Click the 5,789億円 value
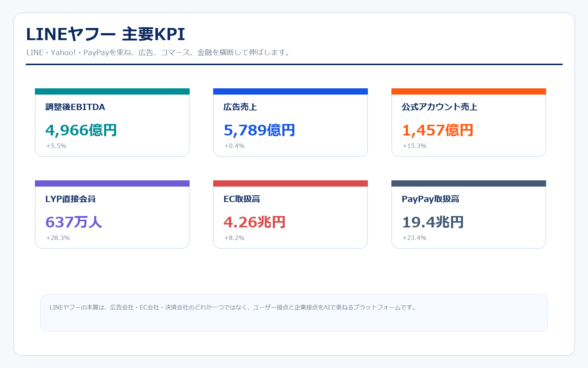 click(x=259, y=130)
